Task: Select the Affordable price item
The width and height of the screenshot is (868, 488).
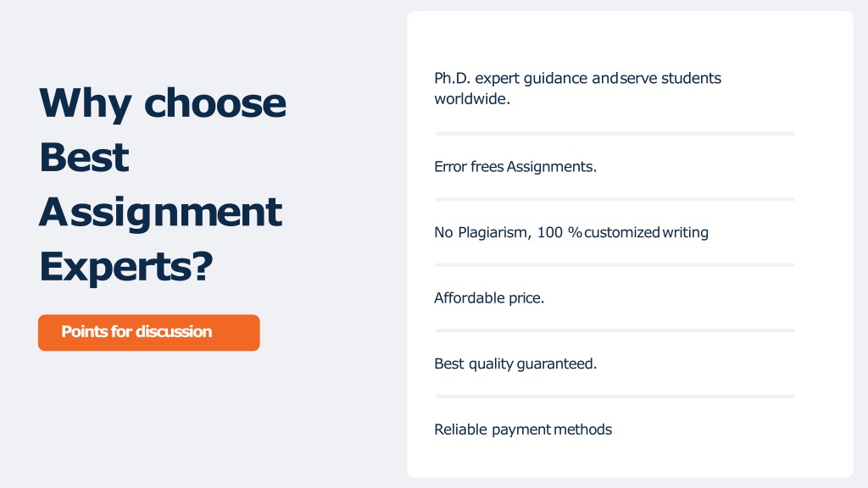Action: click(x=489, y=298)
